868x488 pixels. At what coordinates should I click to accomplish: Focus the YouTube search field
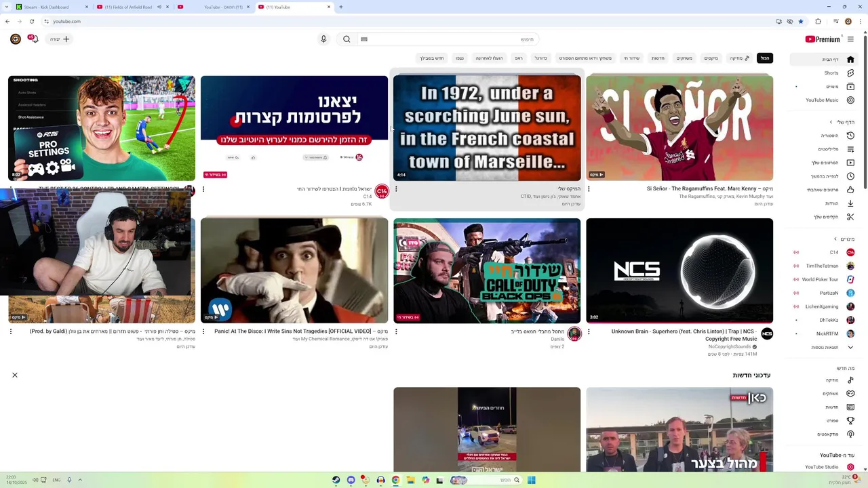point(449,39)
